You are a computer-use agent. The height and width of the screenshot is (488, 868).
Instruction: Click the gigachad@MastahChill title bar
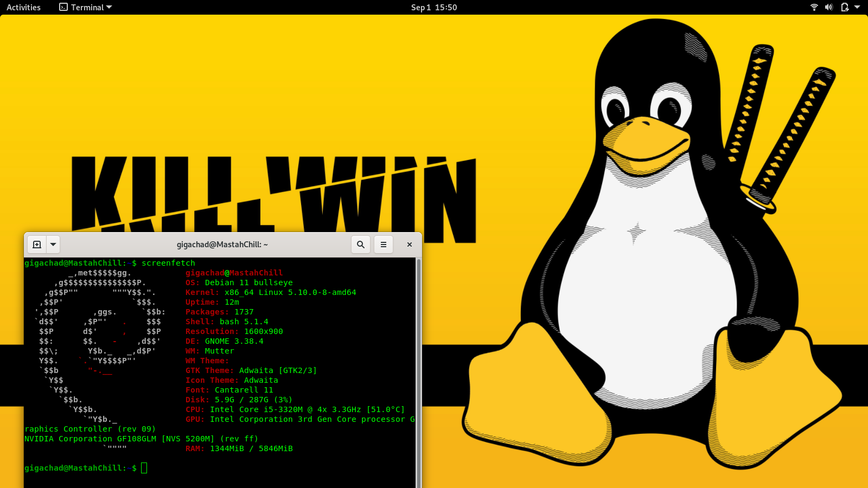tap(222, 245)
